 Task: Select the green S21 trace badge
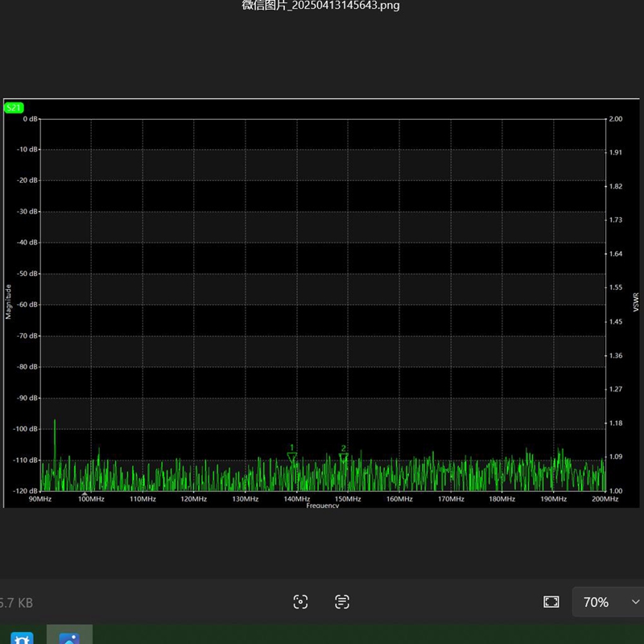pyautogui.click(x=14, y=108)
